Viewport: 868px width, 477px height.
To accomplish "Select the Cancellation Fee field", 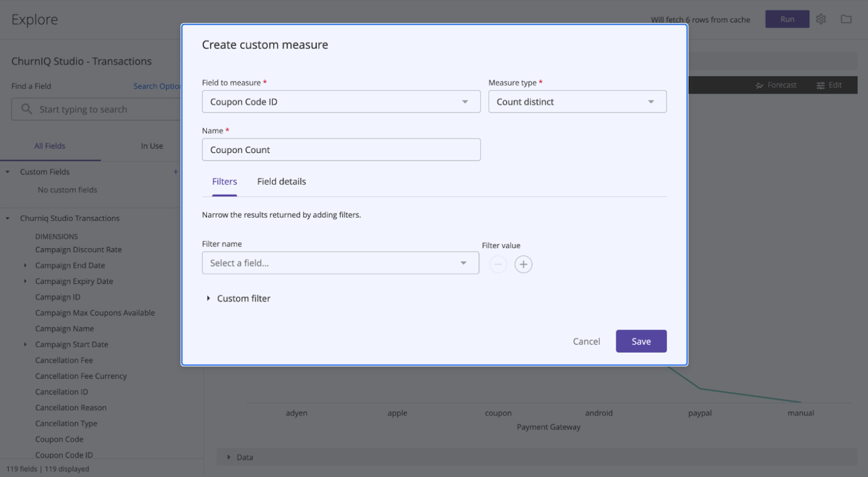I will (64, 361).
